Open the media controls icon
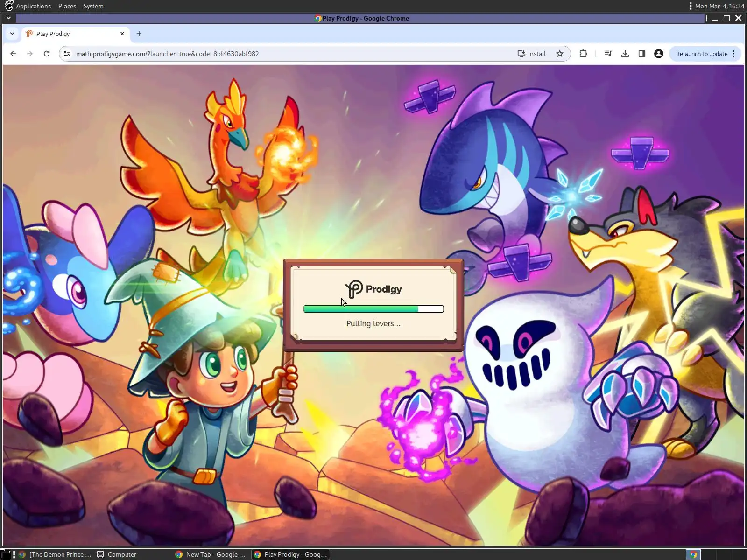 click(x=608, y=54)
